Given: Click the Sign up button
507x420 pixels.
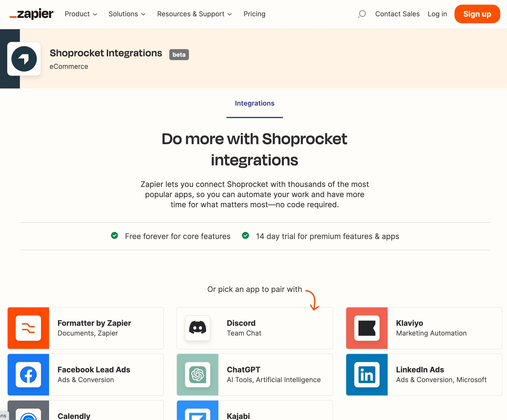Looking at the screenshot, I should tap(477, 14).
